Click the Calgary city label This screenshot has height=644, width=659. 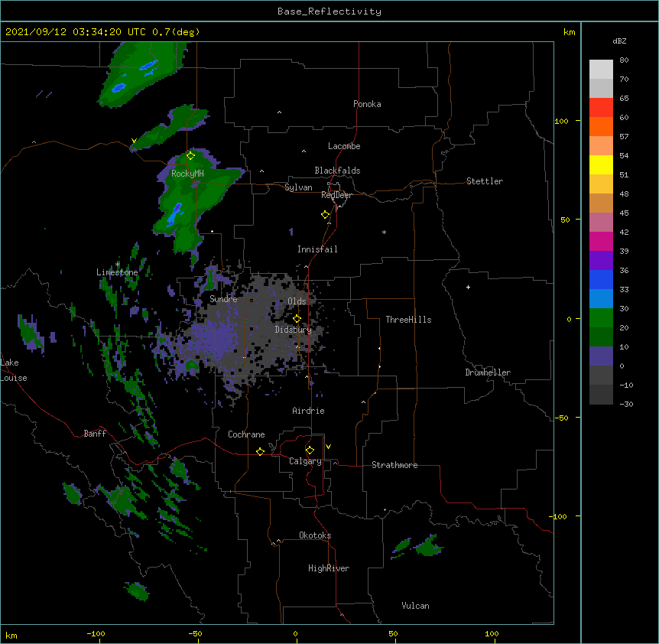click(x=305, y=461)
